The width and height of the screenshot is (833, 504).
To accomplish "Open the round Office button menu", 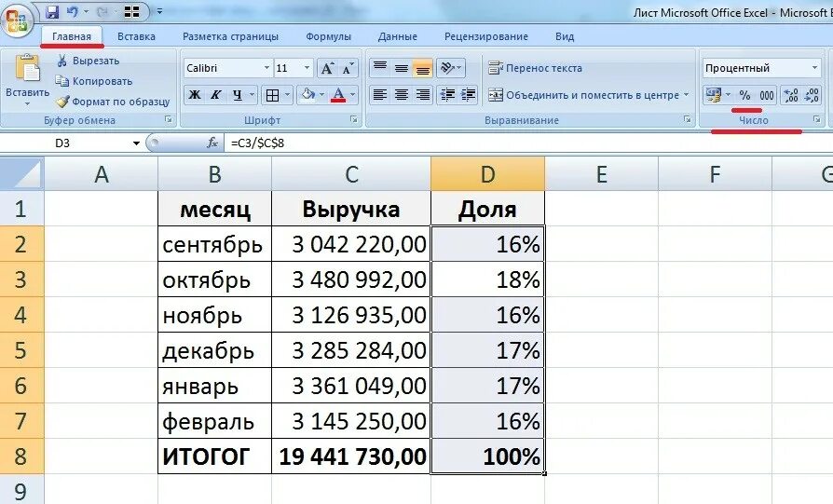I will [18, 21].
